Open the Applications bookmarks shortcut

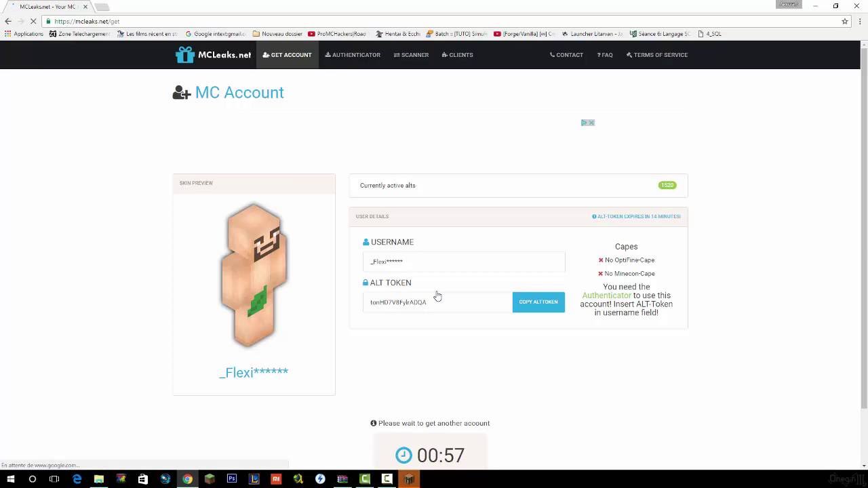24,34
